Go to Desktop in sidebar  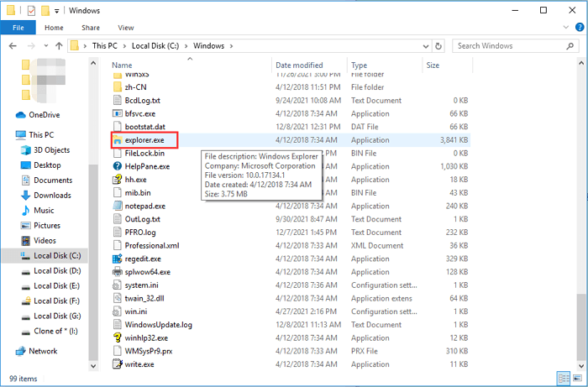click(x=41, y=165)
